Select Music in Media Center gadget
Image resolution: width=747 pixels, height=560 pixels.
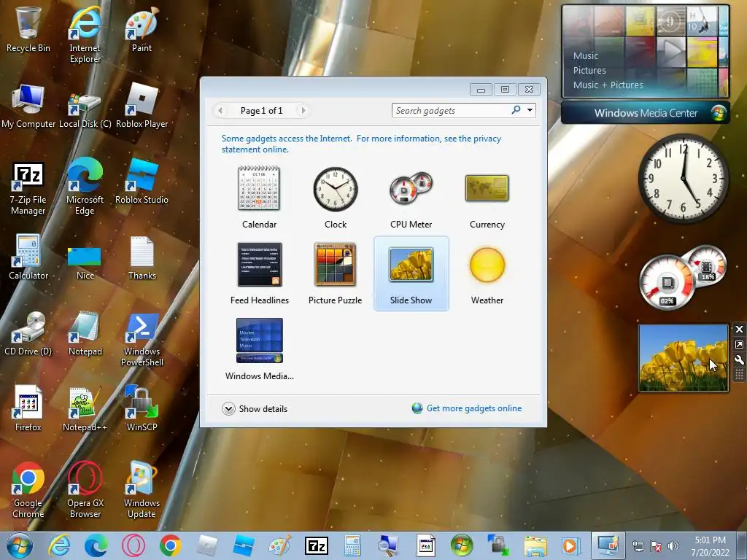[x=586, y=55]
